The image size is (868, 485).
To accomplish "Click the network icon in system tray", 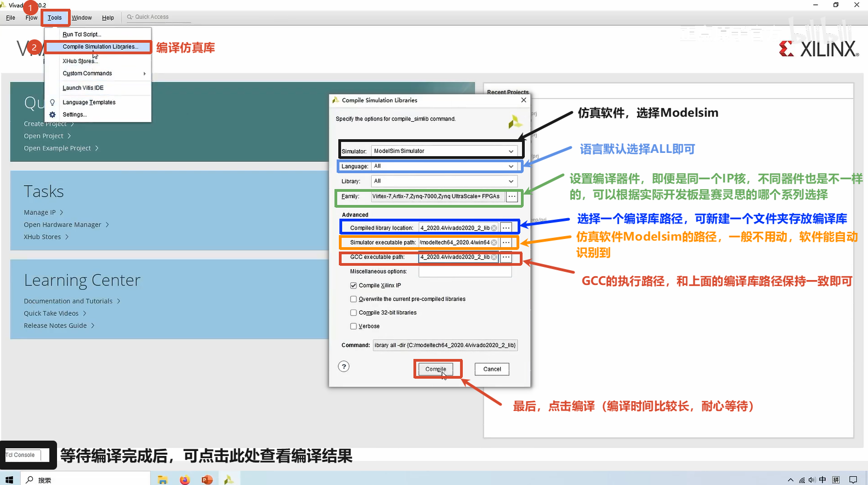I will click(802, 480).
